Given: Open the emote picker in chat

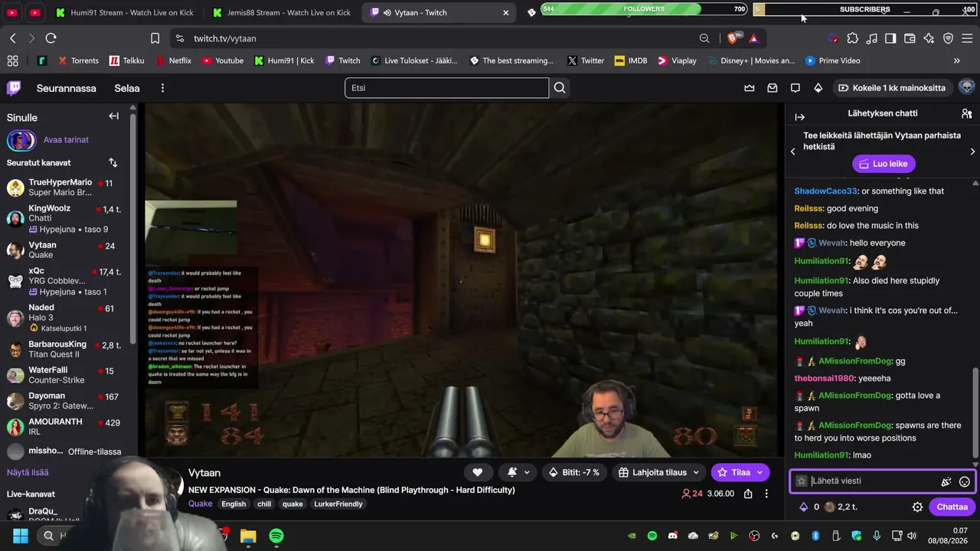Looking at the screenshot, I should [965, 481].
